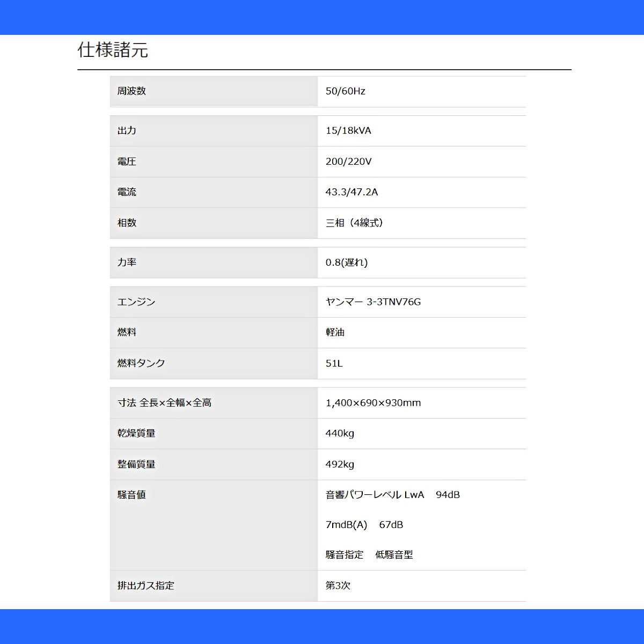Click the 軽油 value

click(x=335, y=333)
